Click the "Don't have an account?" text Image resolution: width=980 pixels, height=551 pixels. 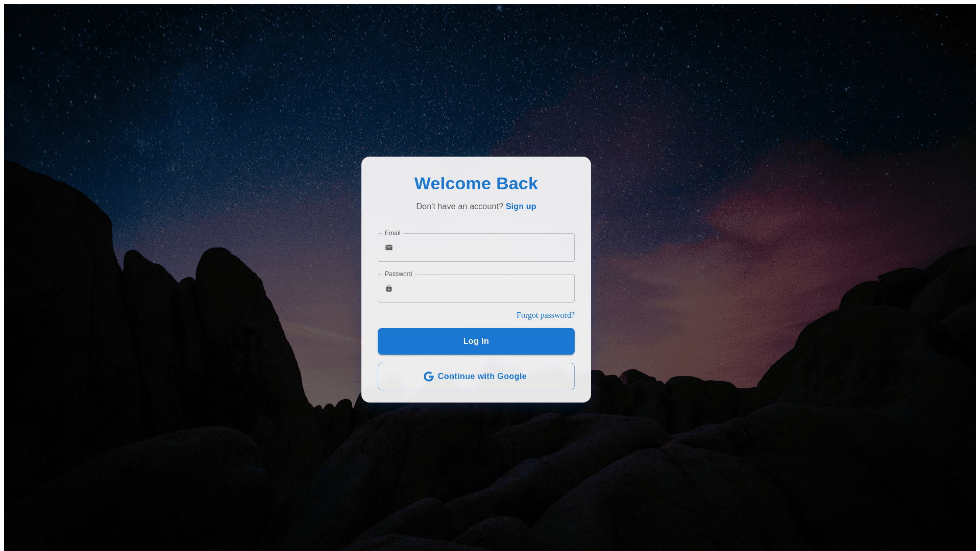pyautogui.click(x=459, y=207)
